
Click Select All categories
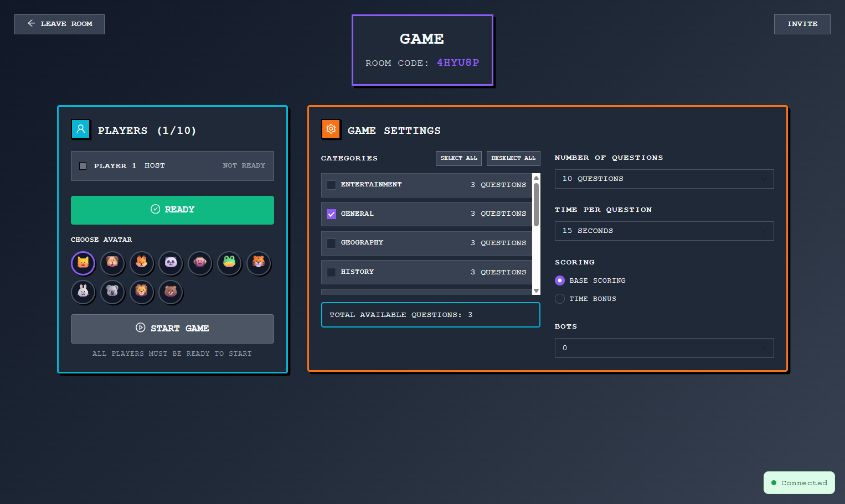[458, 158]
